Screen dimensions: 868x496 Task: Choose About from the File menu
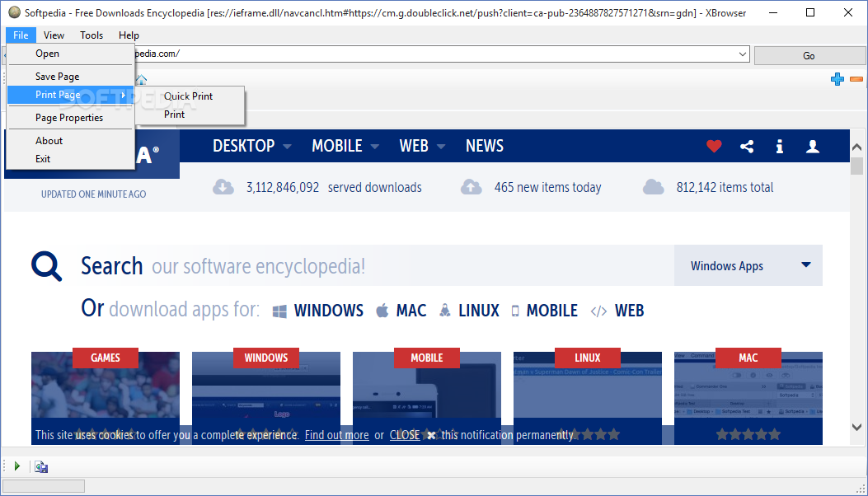[71, 141]
